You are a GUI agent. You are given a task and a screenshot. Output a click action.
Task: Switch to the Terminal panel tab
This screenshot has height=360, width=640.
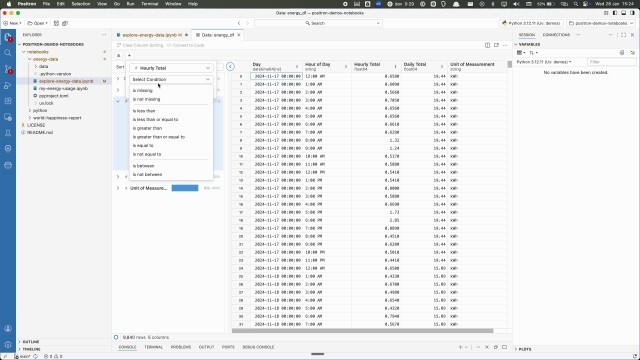coord(153,347)
